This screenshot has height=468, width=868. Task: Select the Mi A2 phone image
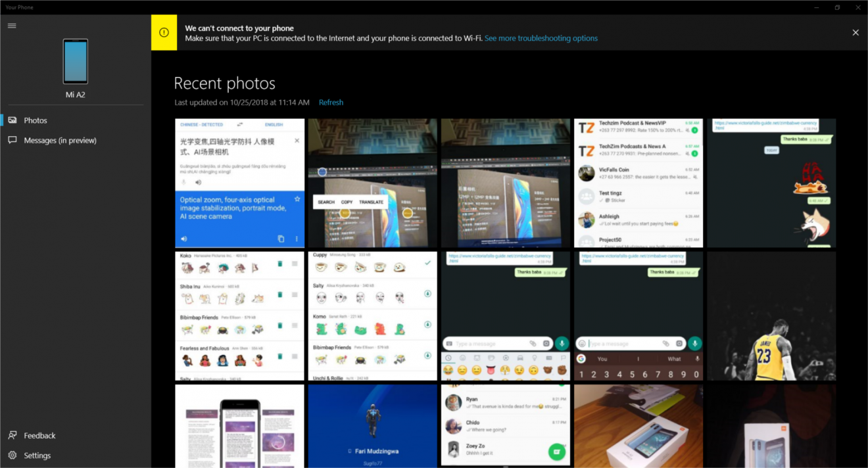tap(74, 61)
